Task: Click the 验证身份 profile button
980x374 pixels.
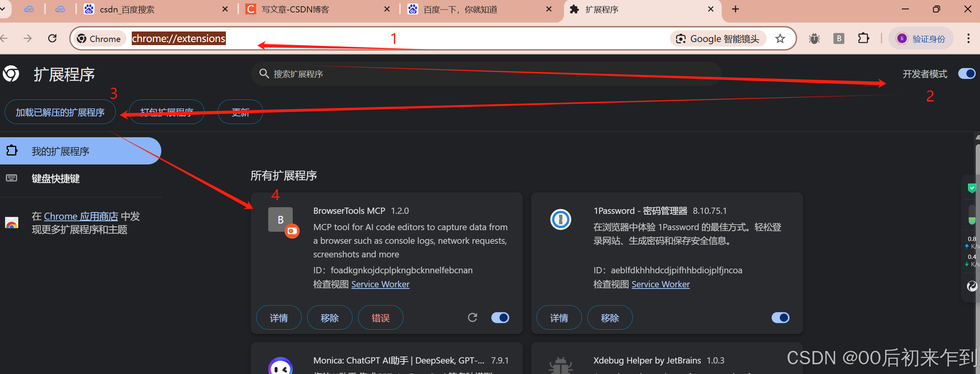Action: [x=921, y=38]
